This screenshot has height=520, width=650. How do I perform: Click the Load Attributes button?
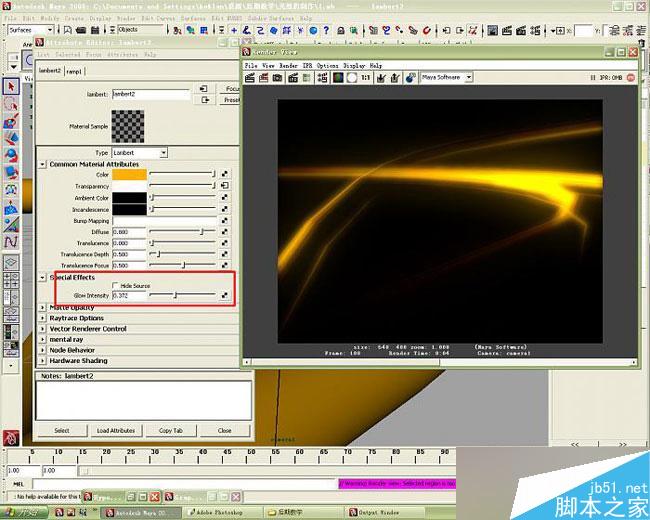[x=116, y=431]
